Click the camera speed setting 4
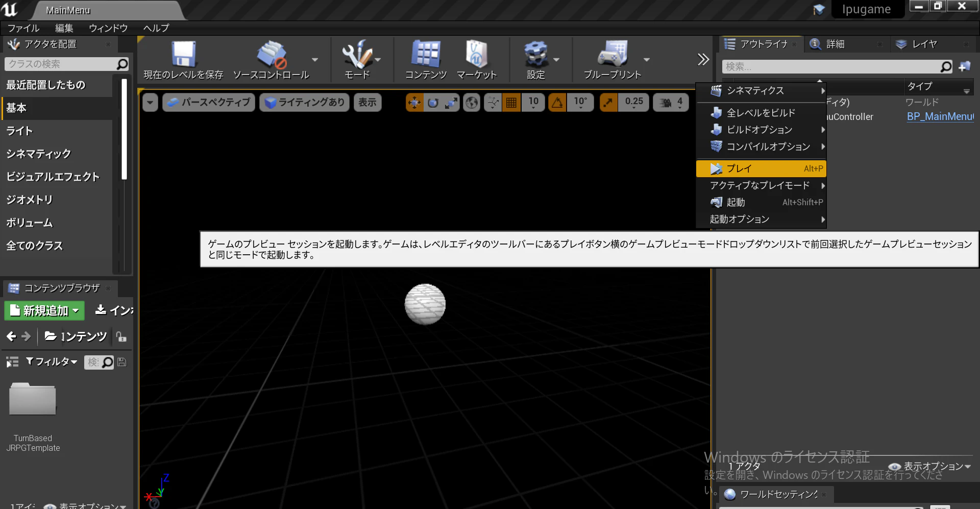 point(671,103)
